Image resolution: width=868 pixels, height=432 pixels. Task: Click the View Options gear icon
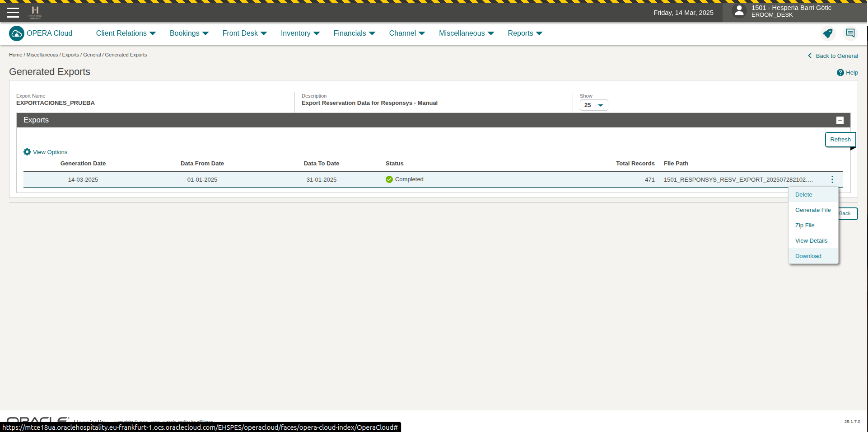27,152
